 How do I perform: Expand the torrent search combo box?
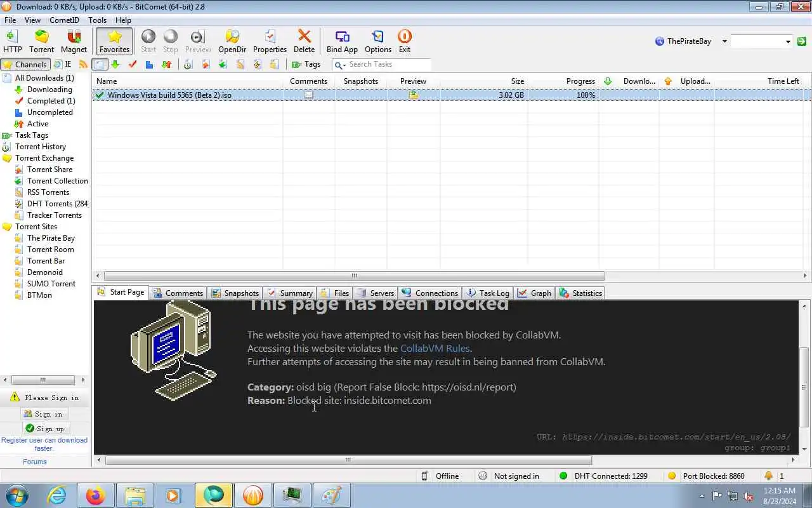click(x=788, y=41)
